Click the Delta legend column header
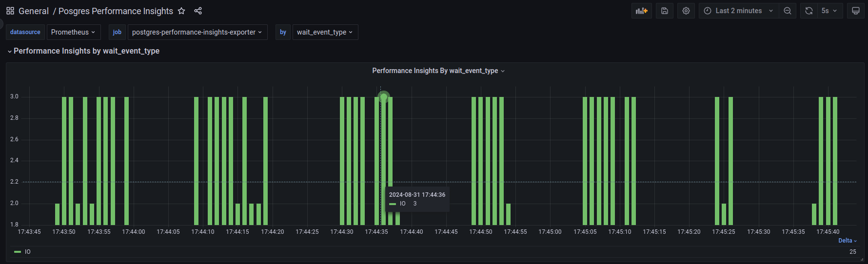 [847, 241]
